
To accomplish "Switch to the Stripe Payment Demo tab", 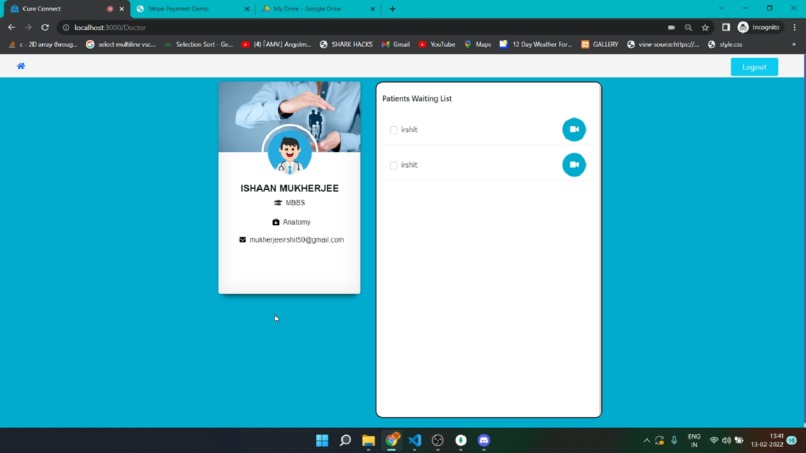I will (x=193, y=9).
